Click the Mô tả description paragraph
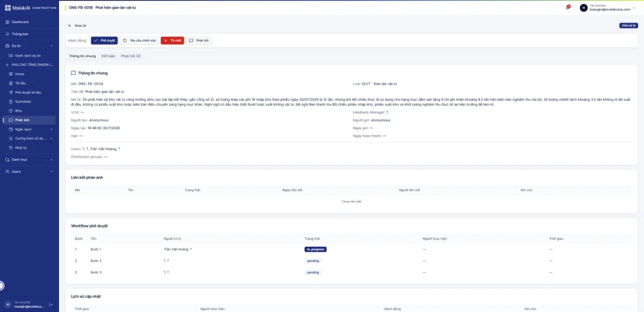644x312 pixels. pos(351,102)
